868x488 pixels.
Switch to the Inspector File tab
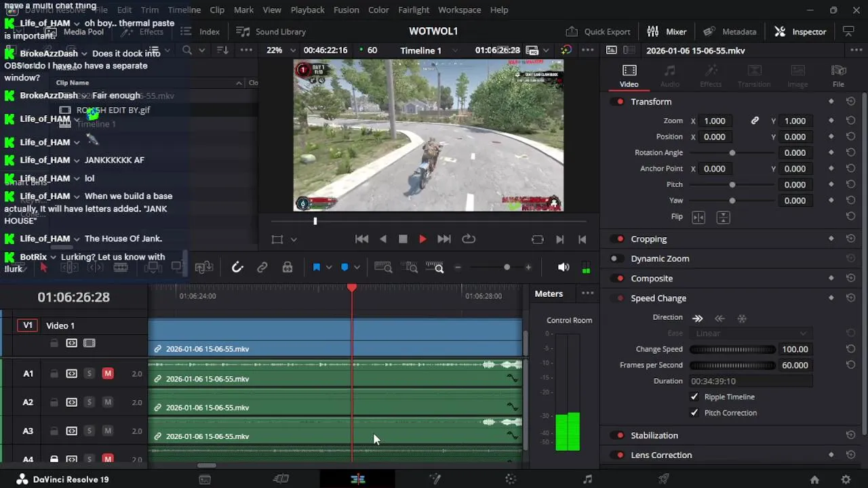click(838, 76)
